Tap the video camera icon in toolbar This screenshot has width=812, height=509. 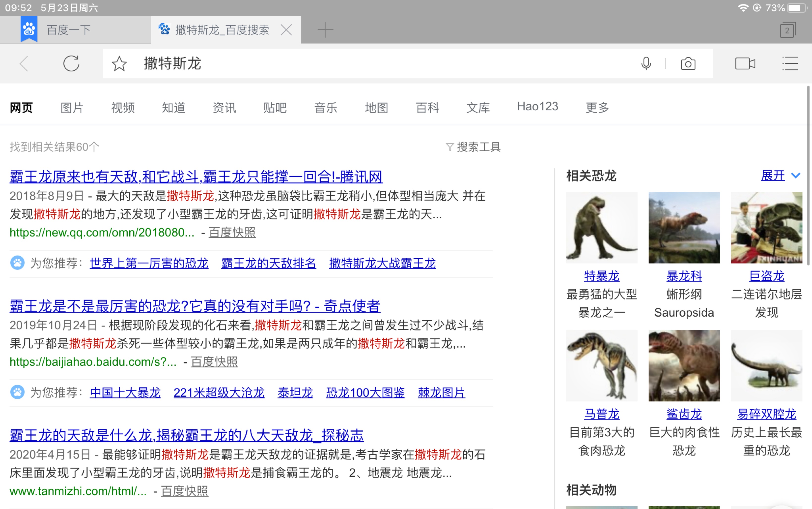click(x=745, y=63)
